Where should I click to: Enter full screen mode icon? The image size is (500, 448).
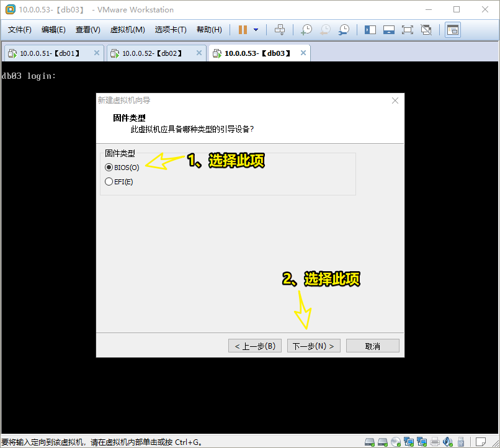407,30
